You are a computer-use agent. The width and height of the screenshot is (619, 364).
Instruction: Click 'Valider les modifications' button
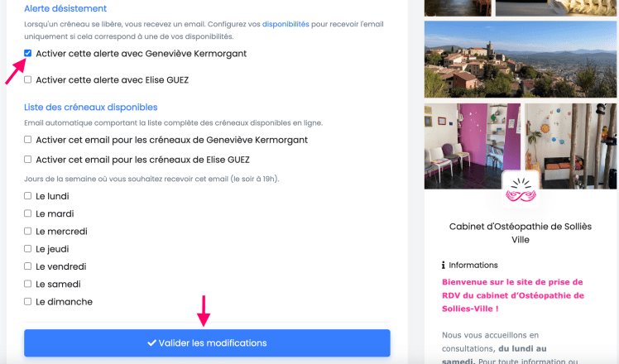point(207,342)
